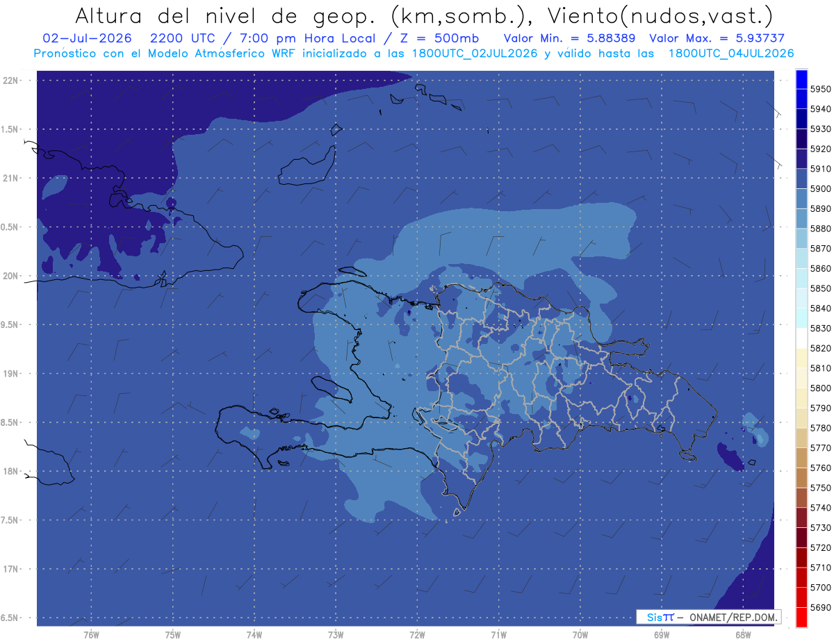This screenshot has height=644, width=834.
Task: Click the '5950' color bar value
Action: click(821, 89)
